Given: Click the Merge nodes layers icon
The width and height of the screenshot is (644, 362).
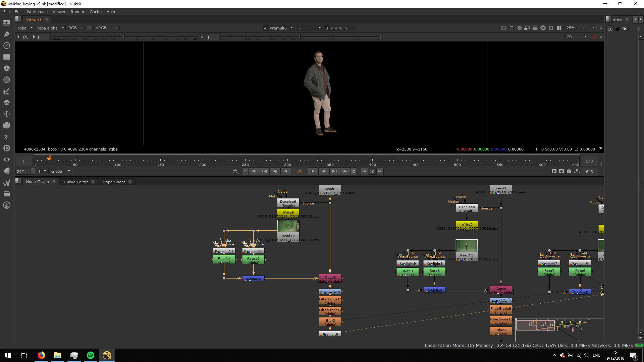Looking at the screenshot, I should click(7, 103).
